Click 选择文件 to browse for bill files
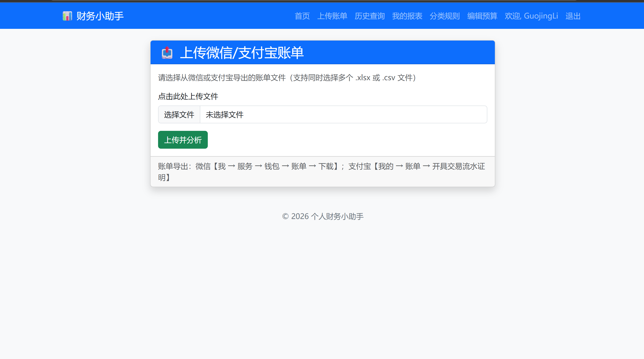Image resolution: width=644 pixels, height=359 pixels. click(x=179, y=114)
